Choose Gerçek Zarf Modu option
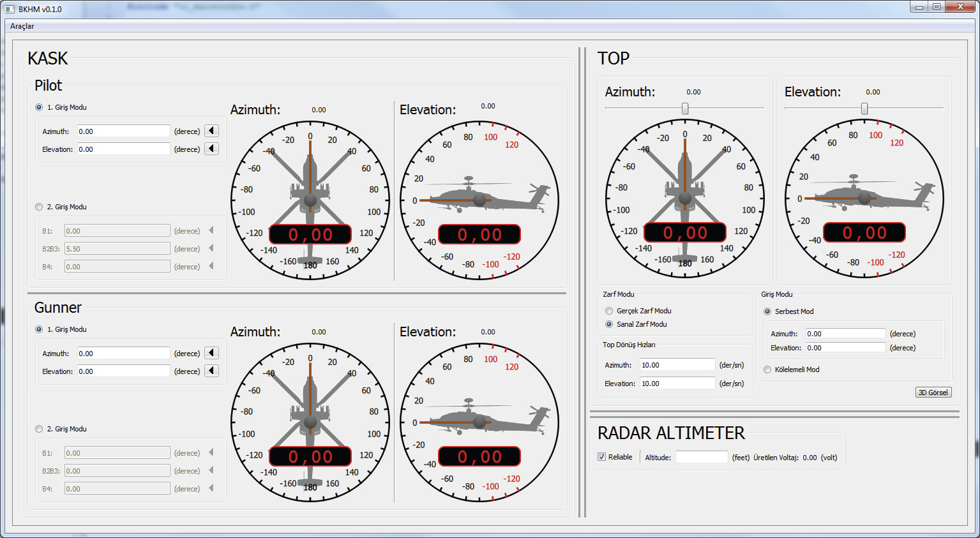The image size is (980, 538). coord(608,311)
